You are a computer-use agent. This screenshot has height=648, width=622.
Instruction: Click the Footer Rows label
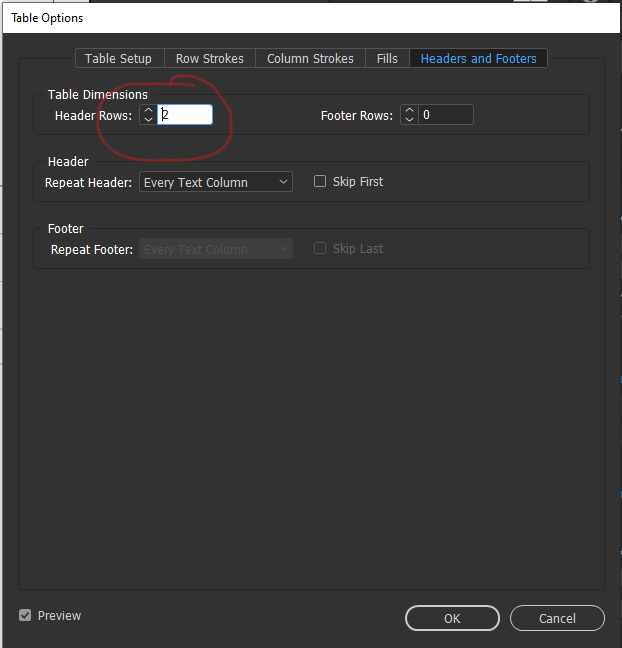pos(357,116)
